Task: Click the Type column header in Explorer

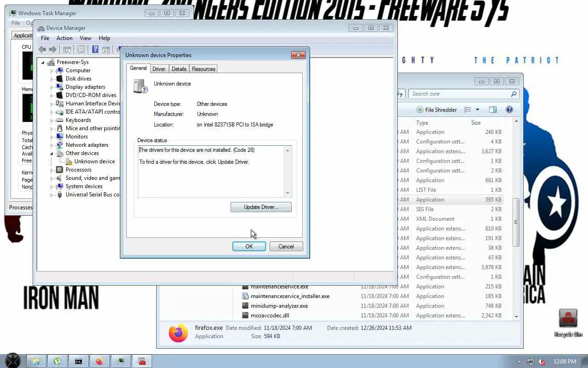Action: coord(440,123)
